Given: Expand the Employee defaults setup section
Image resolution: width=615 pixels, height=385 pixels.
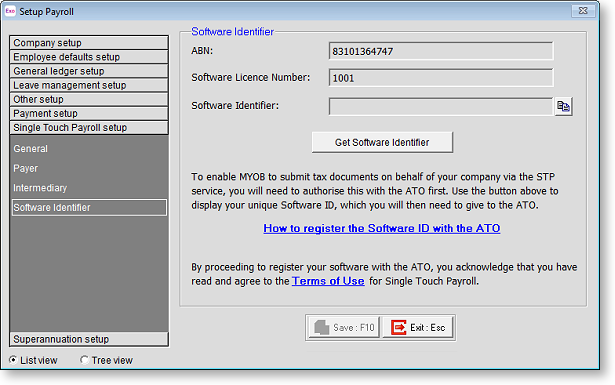Looking at the screenshot, I should pos(89,56).
